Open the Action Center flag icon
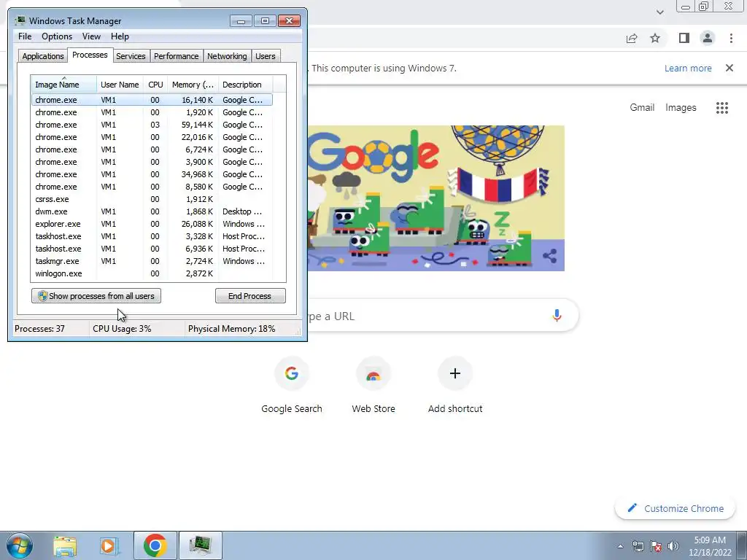 [656, 546]
